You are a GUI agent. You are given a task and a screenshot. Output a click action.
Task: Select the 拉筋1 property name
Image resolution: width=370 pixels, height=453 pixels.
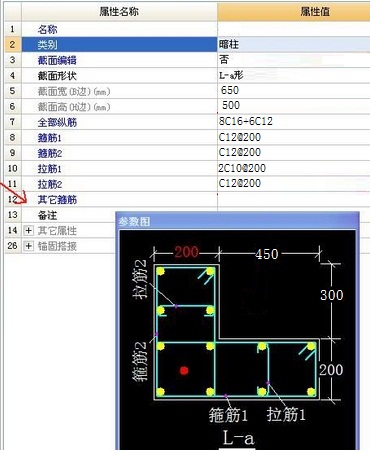click(x=50, y=169)
